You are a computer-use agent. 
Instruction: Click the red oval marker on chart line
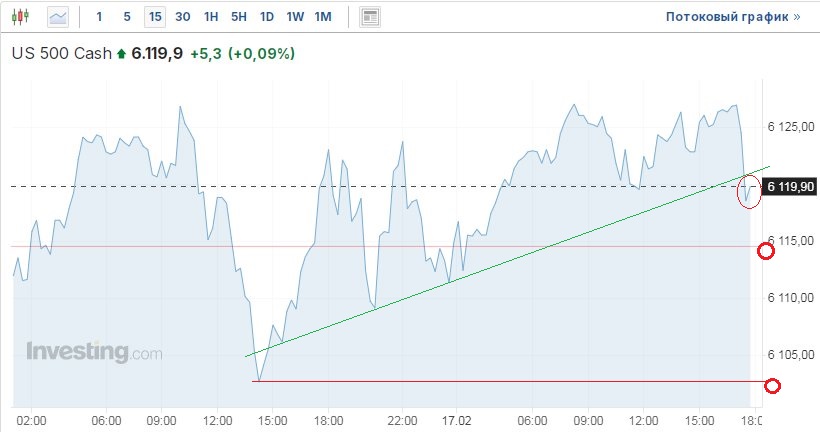748,191
